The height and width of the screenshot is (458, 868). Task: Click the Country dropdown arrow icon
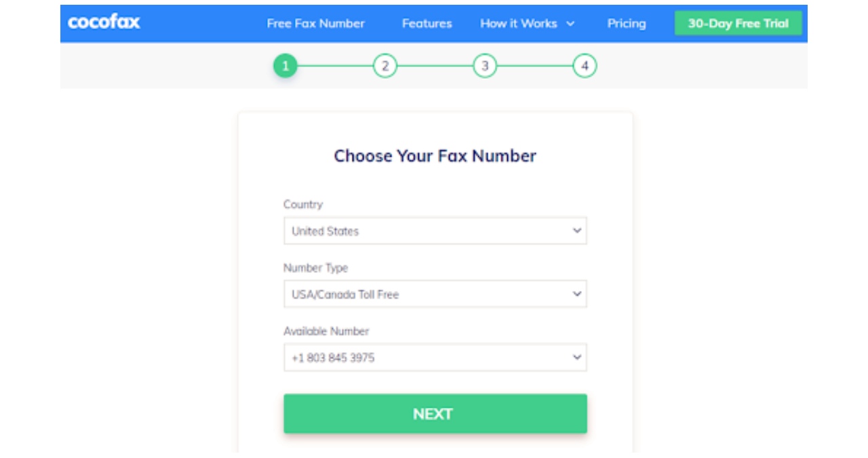(x=577, y=231)
